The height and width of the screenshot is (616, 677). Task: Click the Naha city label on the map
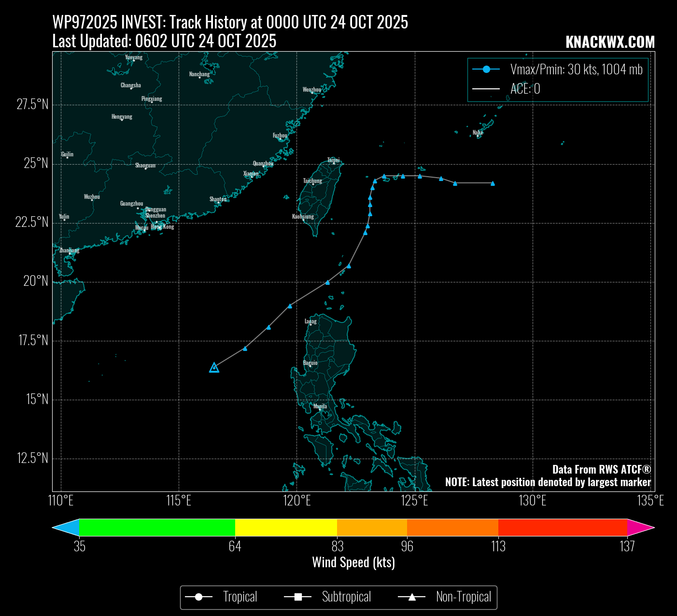click(x=477, y=133)
